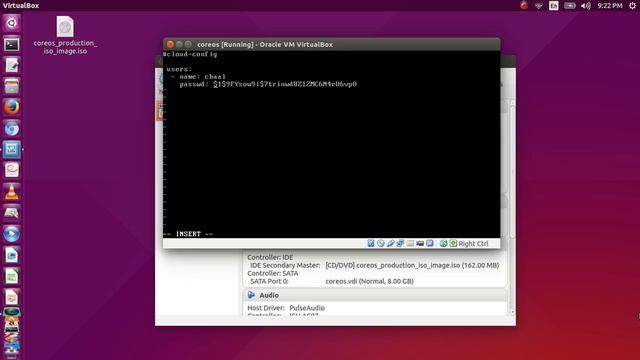Open the 9:22 PM clock menu

pyautogui.click(x=610, y=5)
